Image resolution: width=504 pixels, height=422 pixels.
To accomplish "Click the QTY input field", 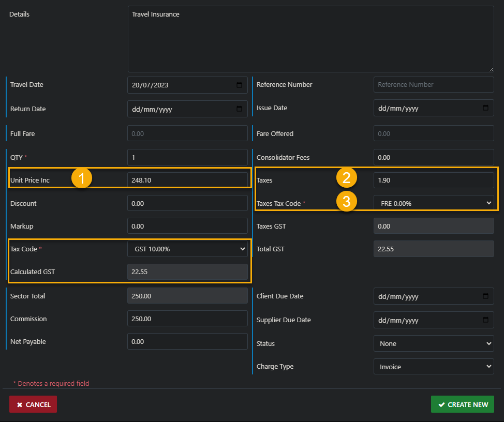I will click(x=187, y=157).
